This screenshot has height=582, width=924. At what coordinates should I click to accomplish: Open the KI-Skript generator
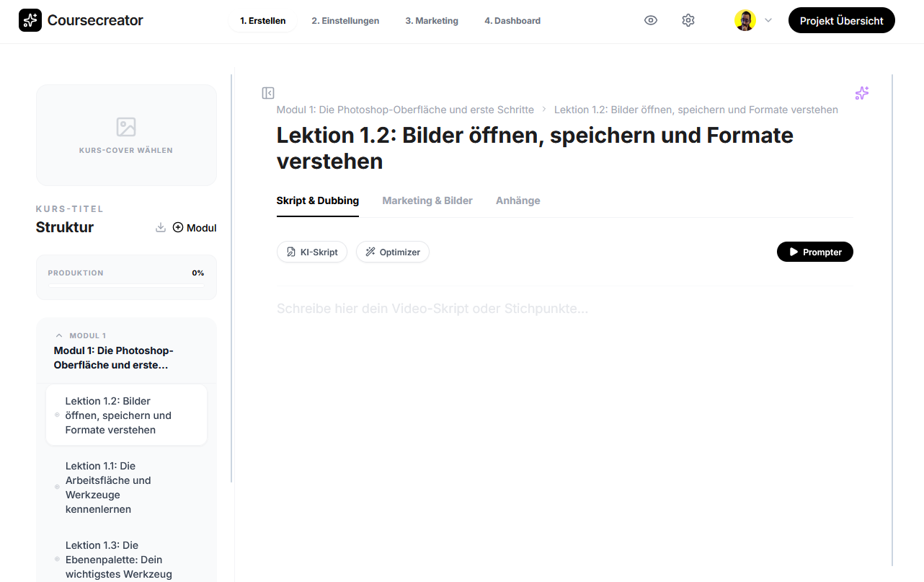click(312, 252)
